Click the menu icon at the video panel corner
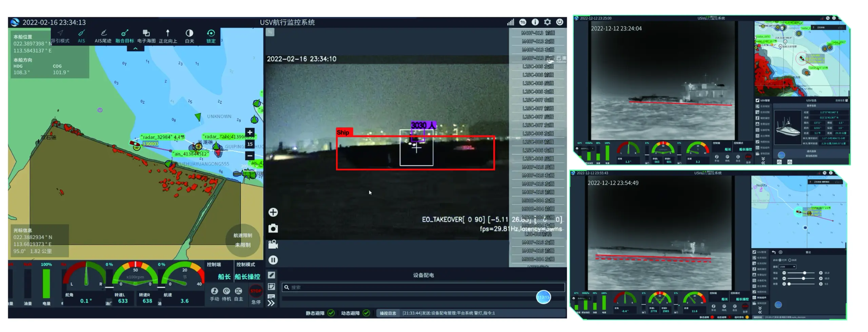 click(x=270, y=32)
